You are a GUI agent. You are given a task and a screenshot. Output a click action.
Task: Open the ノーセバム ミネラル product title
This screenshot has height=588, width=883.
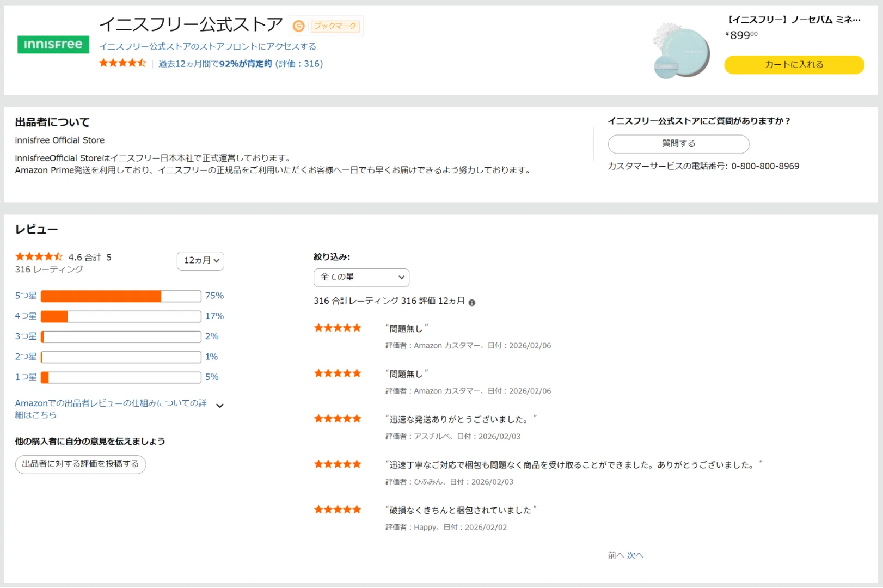click(x=794, y=20)
